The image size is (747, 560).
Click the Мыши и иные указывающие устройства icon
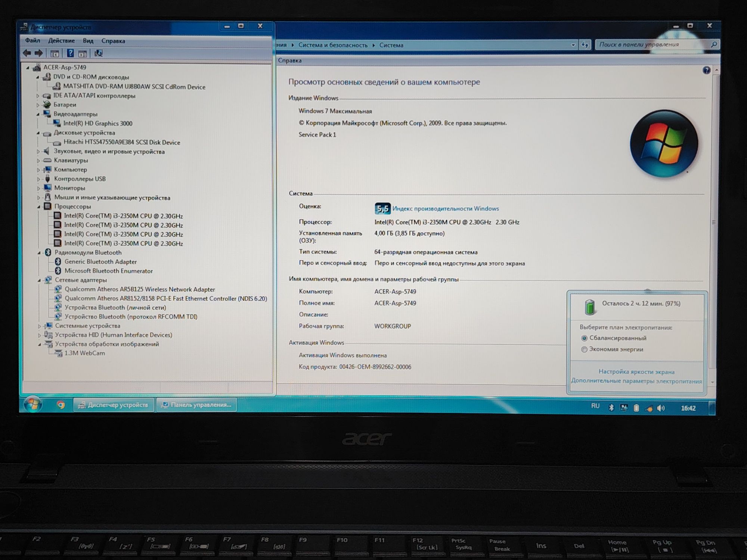click(x=47, y=197)
